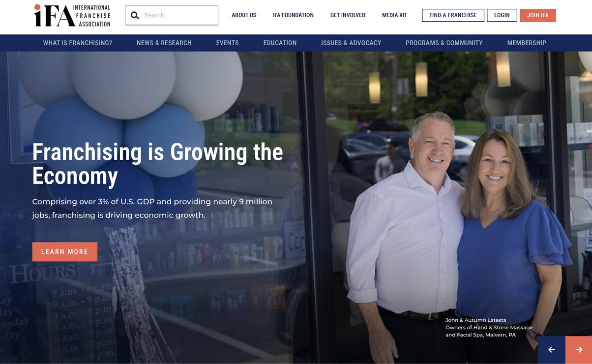Viewport: 592px width, 364px height.
Task: Open IFA Foundation link
Action: 293,15
